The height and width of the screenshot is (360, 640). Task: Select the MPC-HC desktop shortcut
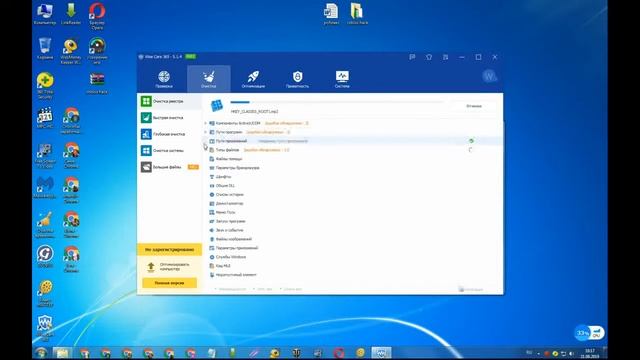(x=45, y=118)
